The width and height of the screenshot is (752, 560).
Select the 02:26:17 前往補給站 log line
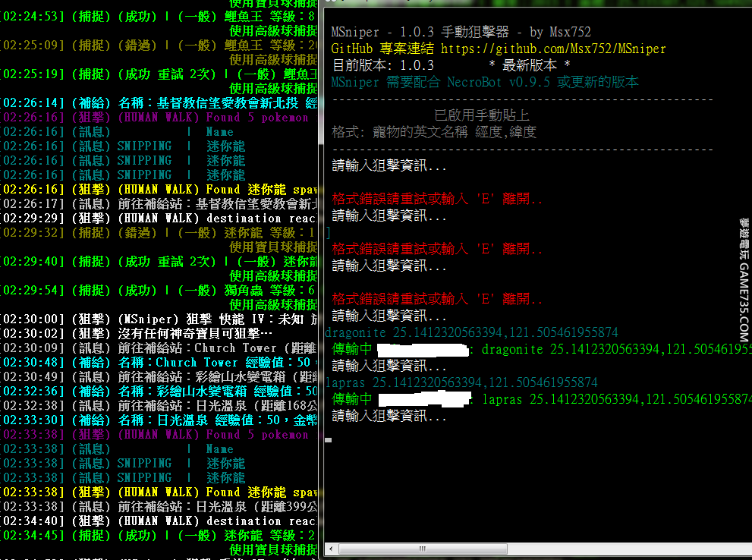[159, 204]
